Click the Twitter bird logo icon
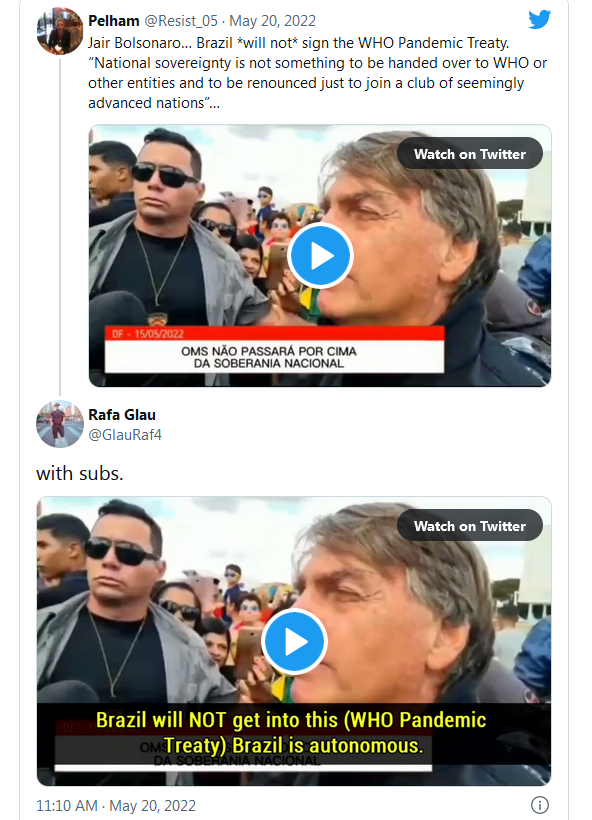Image resolution: width=592 pixels, height=820 pixels. (x=539, y=20)
